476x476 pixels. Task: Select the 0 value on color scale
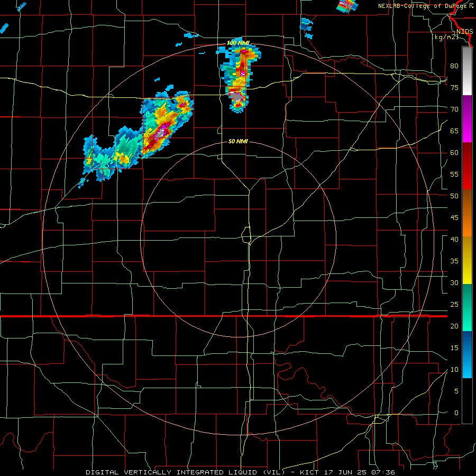[456, 413]
